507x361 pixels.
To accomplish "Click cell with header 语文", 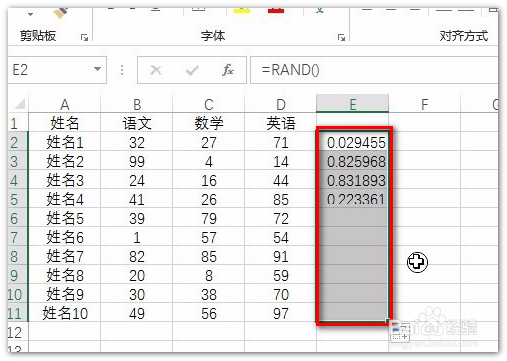I will 137,123.
